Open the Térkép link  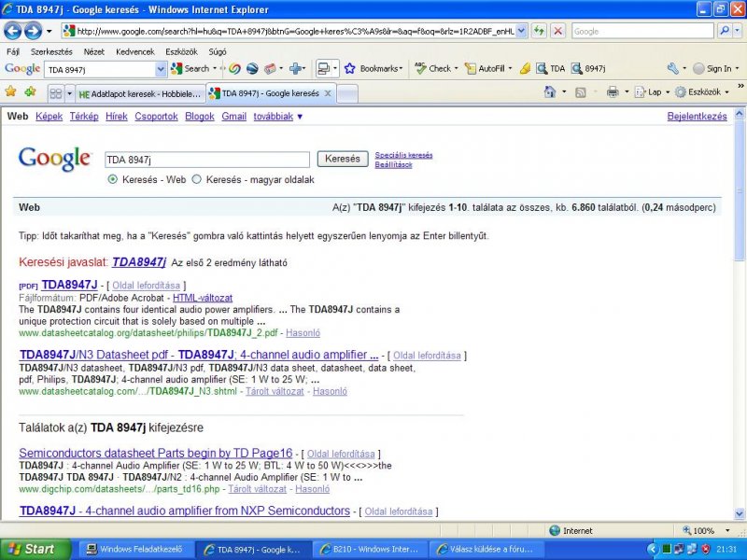click(x=84, y=116)
